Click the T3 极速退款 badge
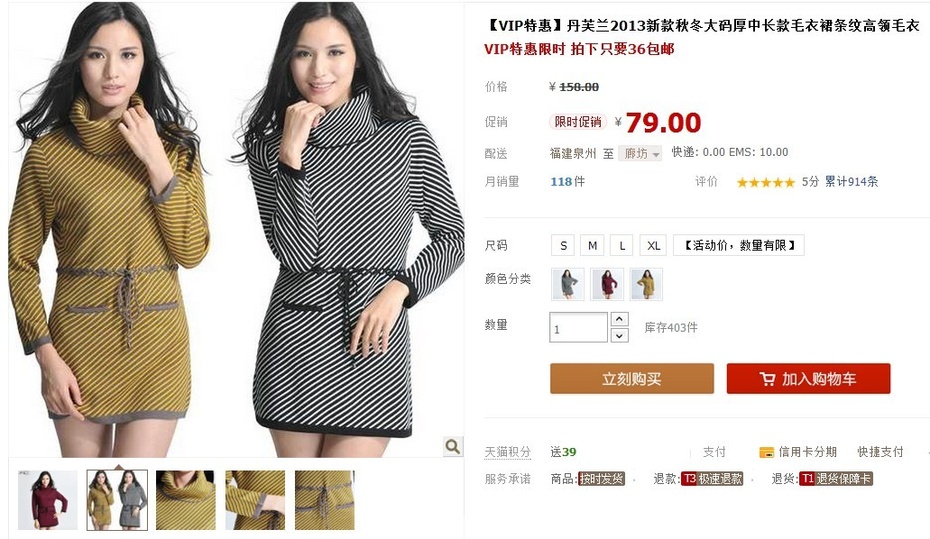 pyautogui.click(x=712, y=479)
